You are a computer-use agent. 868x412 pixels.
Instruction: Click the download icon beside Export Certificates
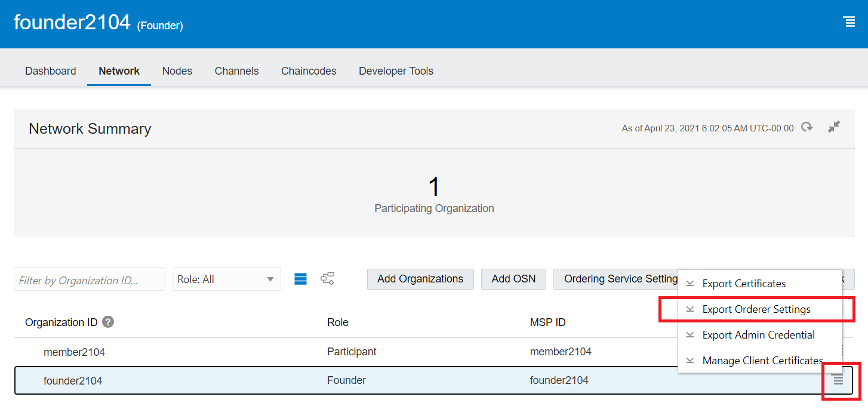691,283
